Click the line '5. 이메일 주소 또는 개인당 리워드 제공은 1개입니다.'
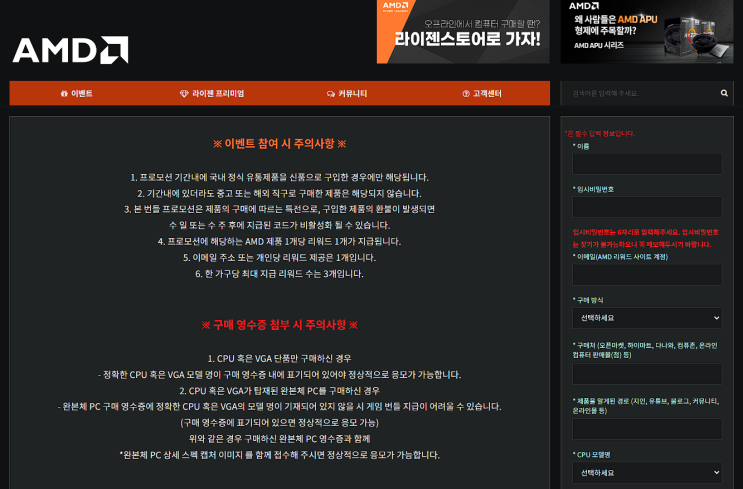Image resolution: width=743 pixels, height=489 pixels. tap(280, 258)
